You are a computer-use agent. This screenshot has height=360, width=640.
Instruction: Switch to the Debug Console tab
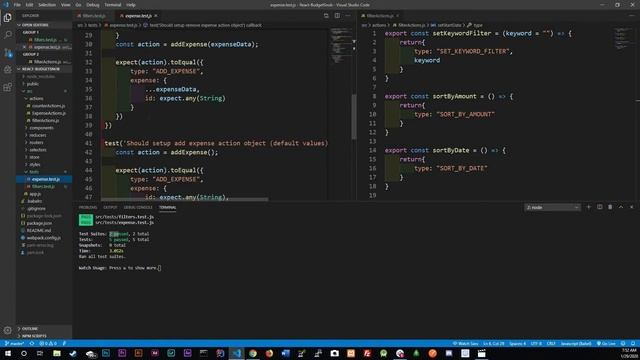pyautogui.click(x=138, y=207)
